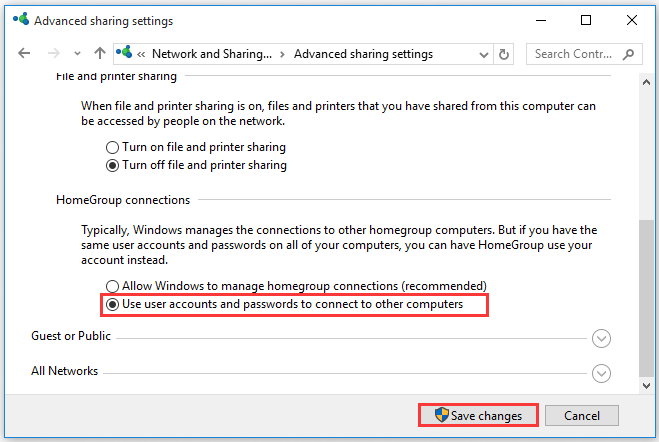The image size is (659, 442).
Task: Click the scrollbar up arrow
Action: [x=646, y=82]
